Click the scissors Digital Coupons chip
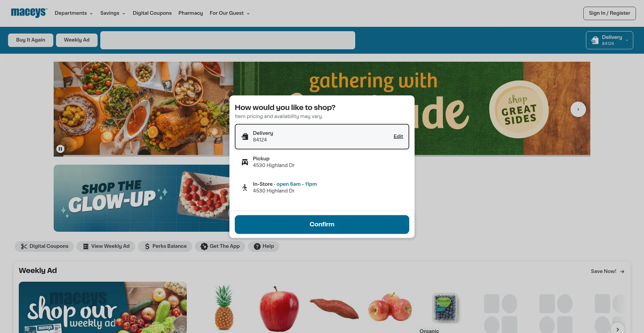Viewport: 644px width, 333px height. coord(44,246)
